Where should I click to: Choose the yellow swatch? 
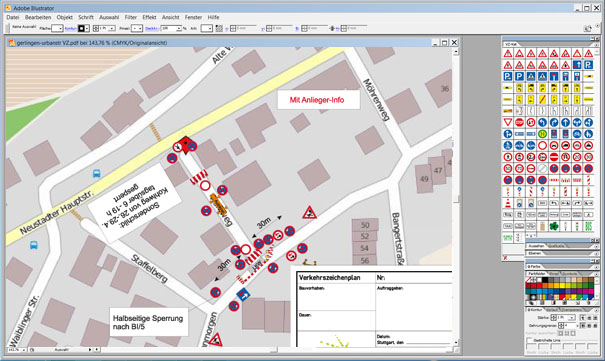pos(562,285)
